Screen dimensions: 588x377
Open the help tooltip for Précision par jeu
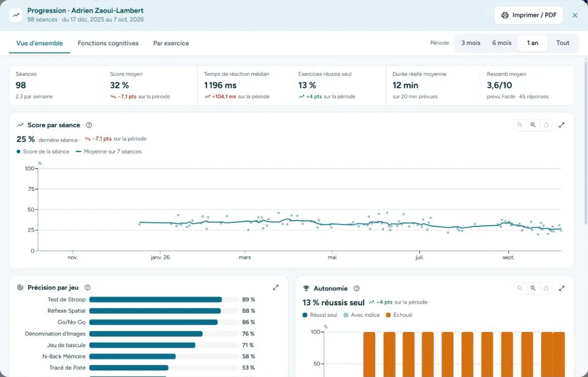coord(88,288)
